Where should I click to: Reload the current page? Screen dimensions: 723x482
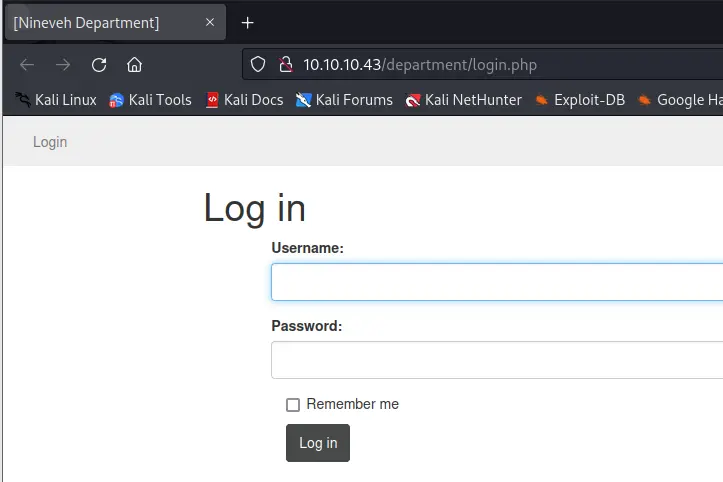pyautogui.click(x=99, y=65)
